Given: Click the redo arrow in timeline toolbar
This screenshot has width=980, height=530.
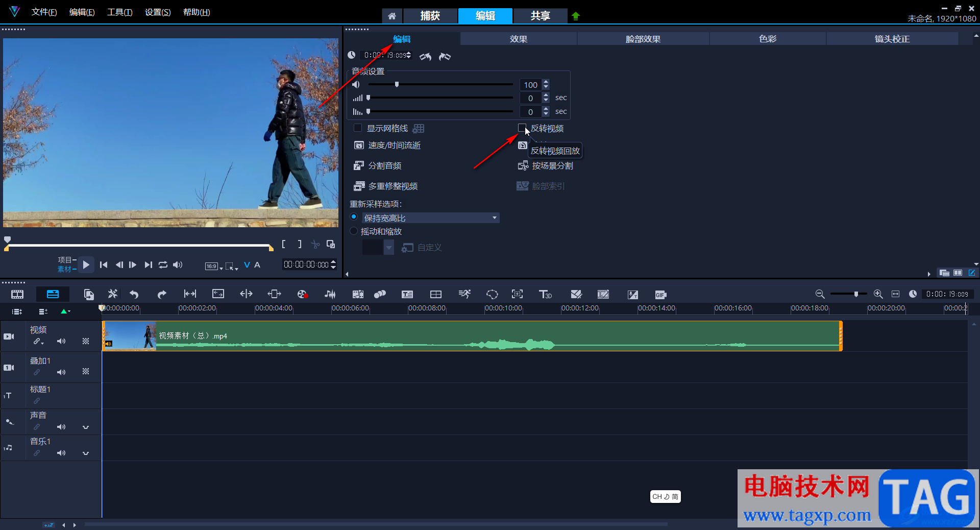Looking at the screenshot, I should (162, 294).
